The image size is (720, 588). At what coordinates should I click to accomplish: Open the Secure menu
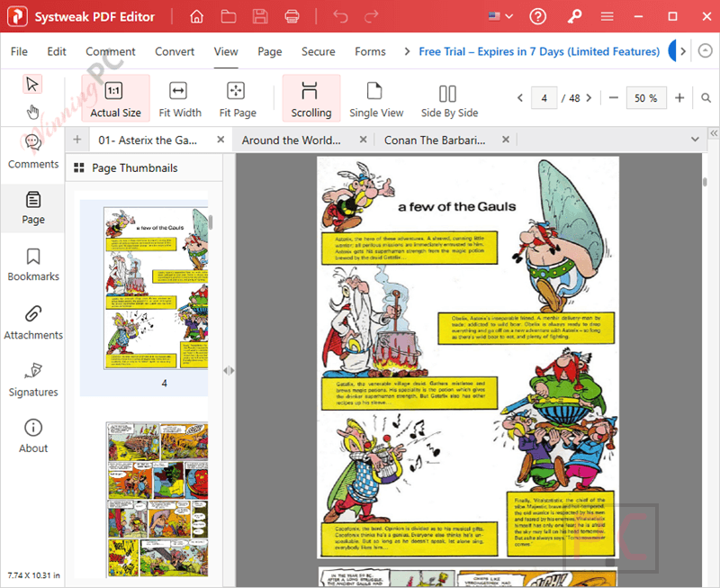coord(319,51)
